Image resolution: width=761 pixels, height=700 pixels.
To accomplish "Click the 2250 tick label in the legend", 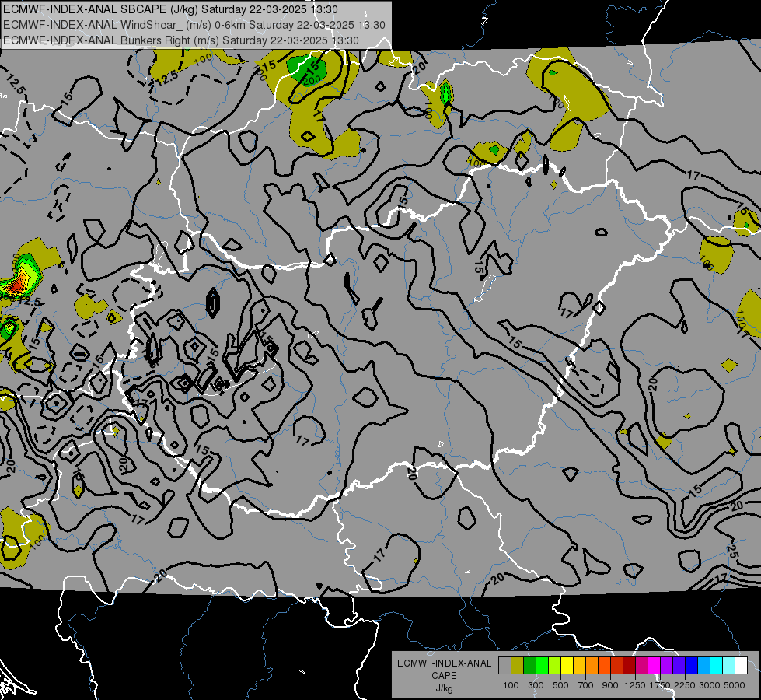I will (x=685, y=685).
